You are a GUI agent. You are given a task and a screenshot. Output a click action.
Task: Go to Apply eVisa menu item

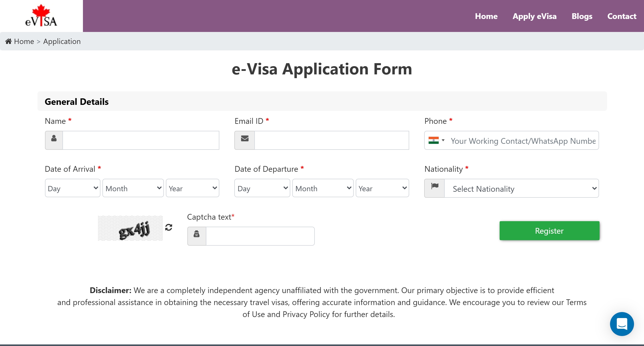coord(535,16)
